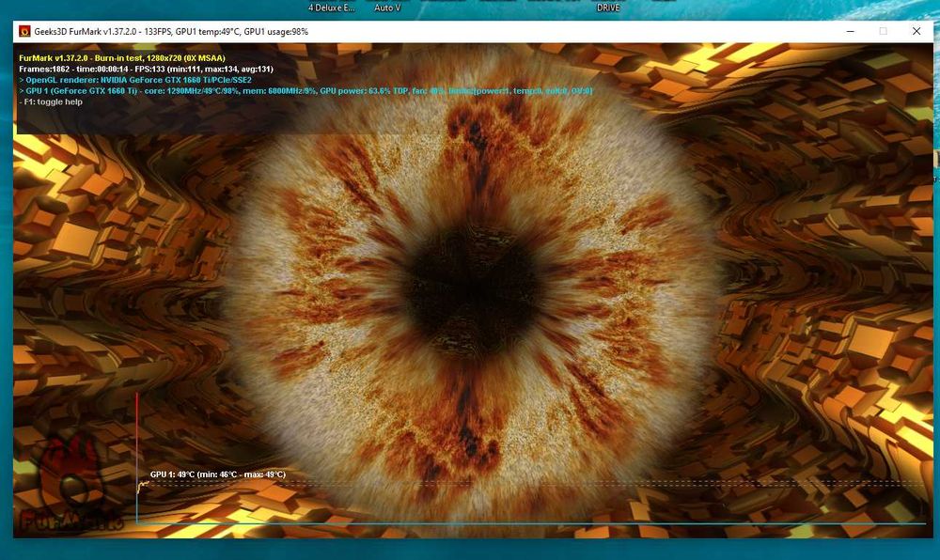Click the Geeks3D FurMark window title text
Viewport: 940px width, 560px height.
tap(171, 32)
